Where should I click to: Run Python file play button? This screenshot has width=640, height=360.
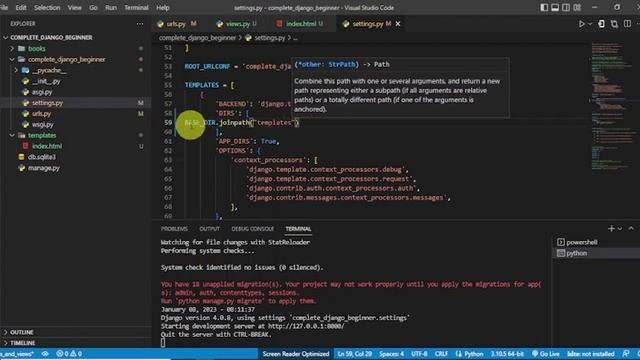[x=582, y=24]
